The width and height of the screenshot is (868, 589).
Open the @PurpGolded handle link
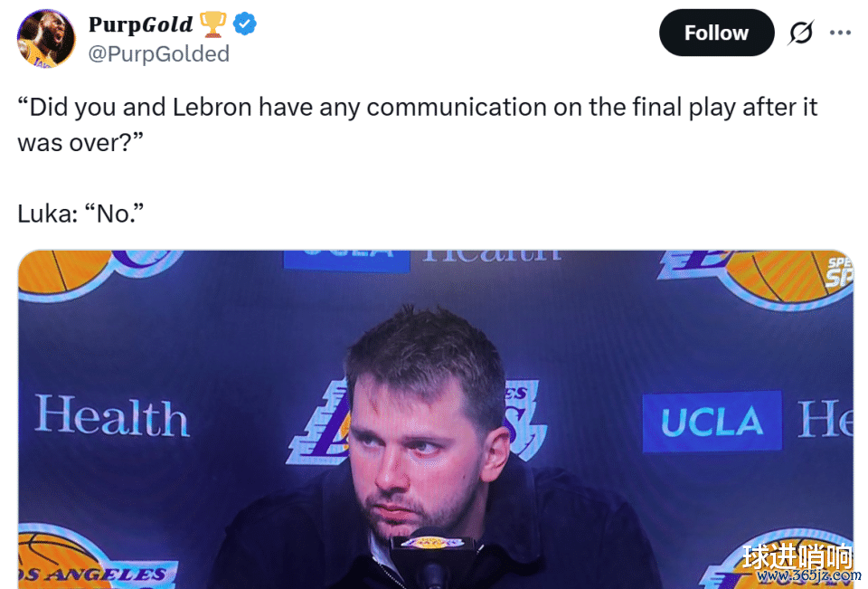(x=158, y=54)
